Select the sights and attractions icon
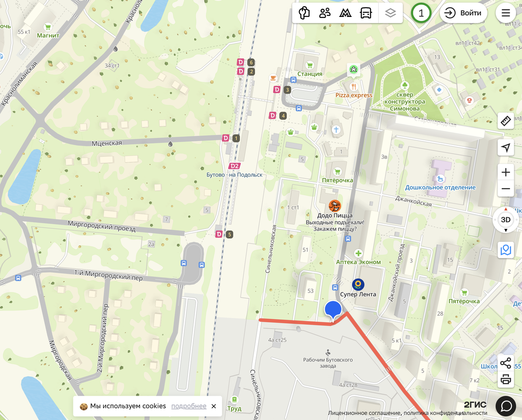This screenshot has width=522, height=420. 304,13
